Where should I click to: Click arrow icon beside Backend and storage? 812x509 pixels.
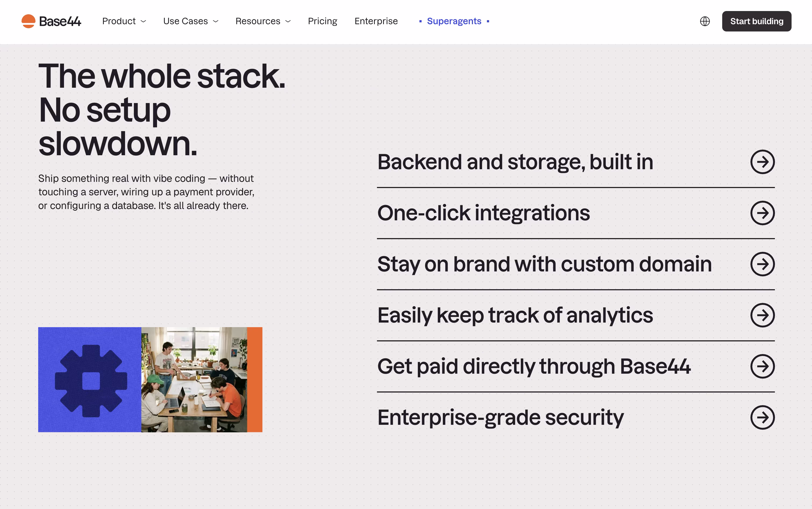[x=762, y=162]
